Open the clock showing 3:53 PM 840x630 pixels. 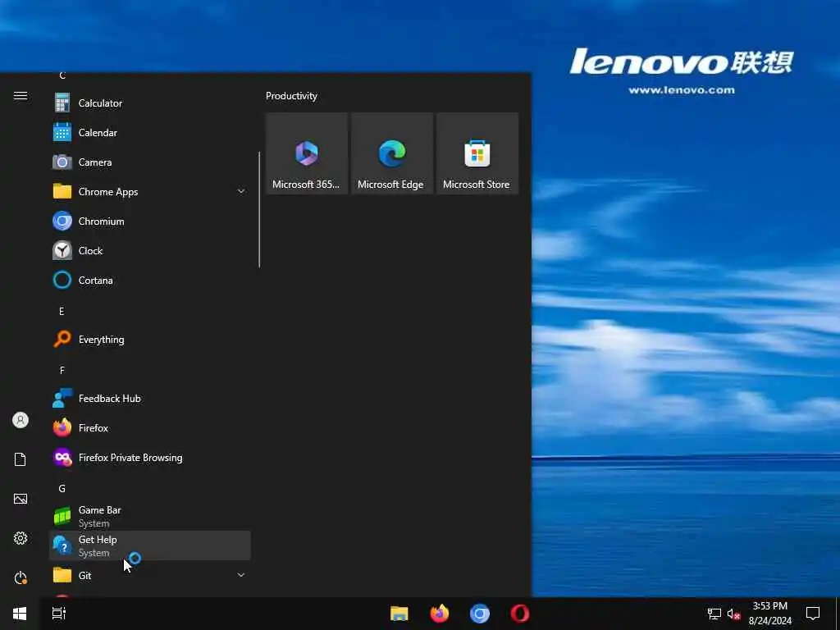(769, 614)
